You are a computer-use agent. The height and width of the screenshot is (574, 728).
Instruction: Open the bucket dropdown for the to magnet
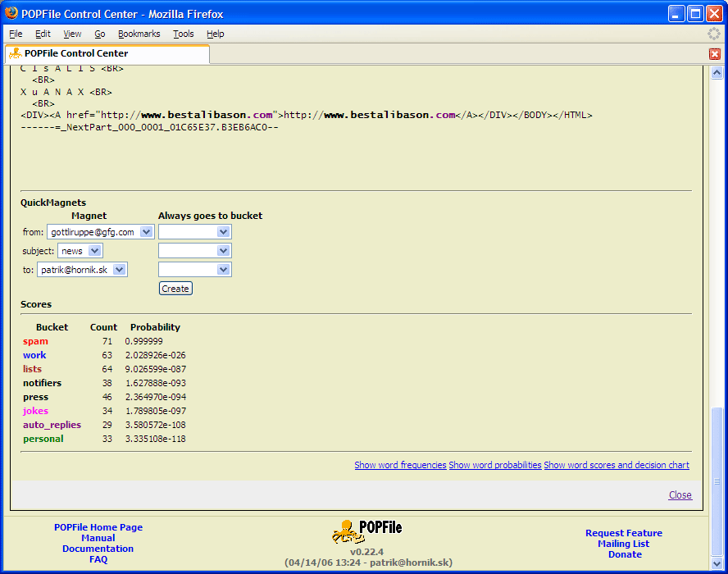[195, 270]
